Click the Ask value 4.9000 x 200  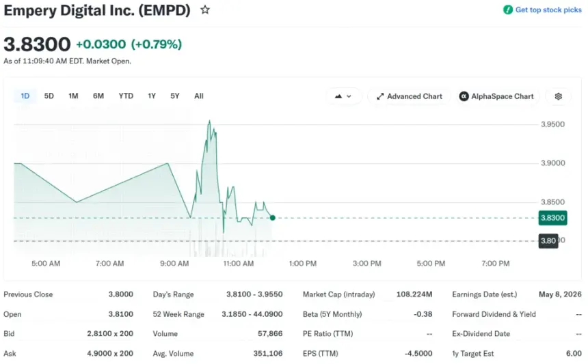click(110, 354)
